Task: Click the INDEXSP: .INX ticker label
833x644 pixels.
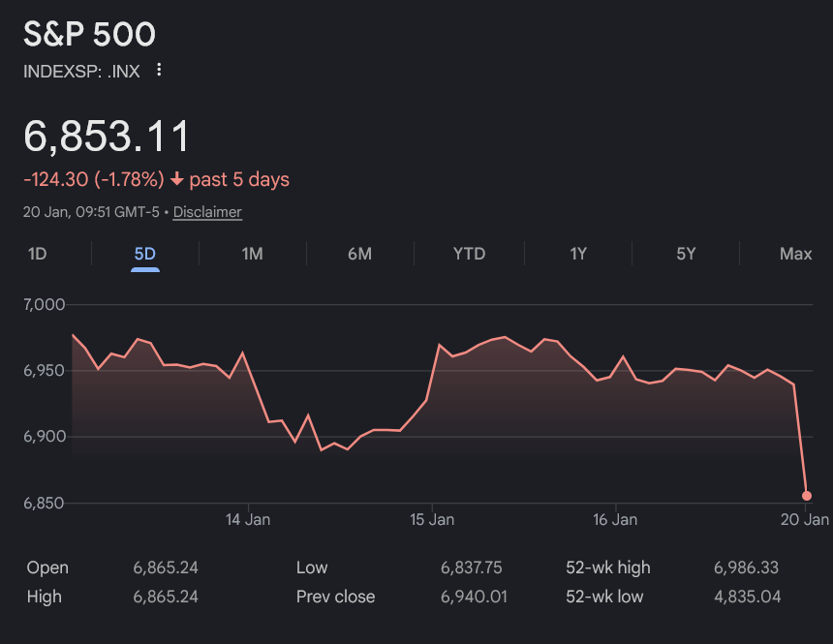Action: click(81, 72)
